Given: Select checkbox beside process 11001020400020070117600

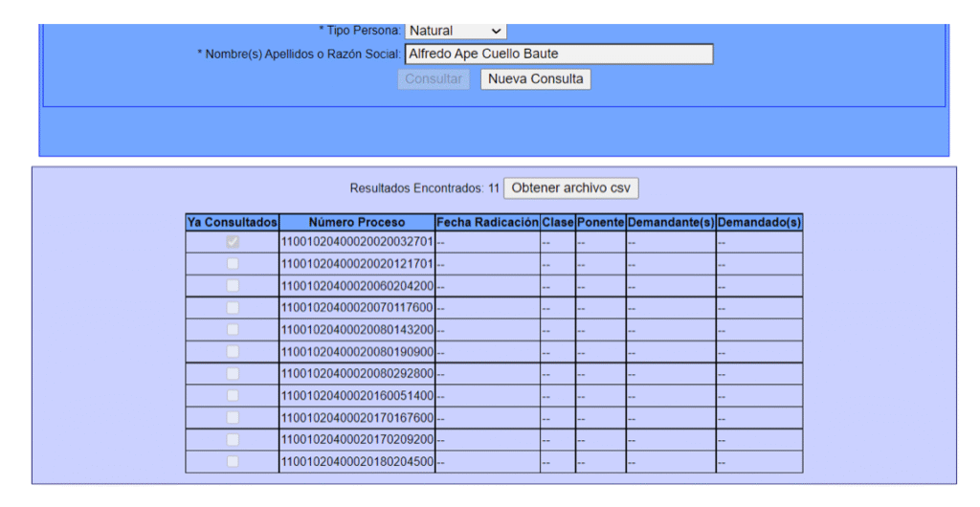Looking at the screenshot, I should click(x=233, y=308).
